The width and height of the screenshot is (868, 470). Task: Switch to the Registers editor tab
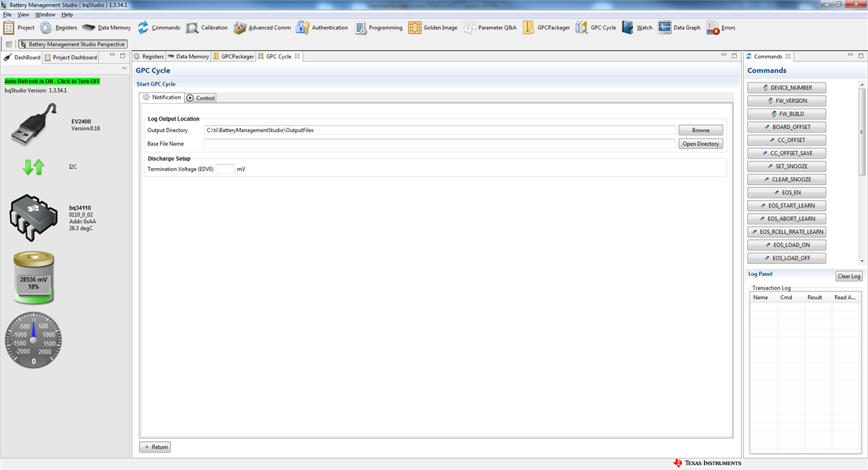pos(149,56)
